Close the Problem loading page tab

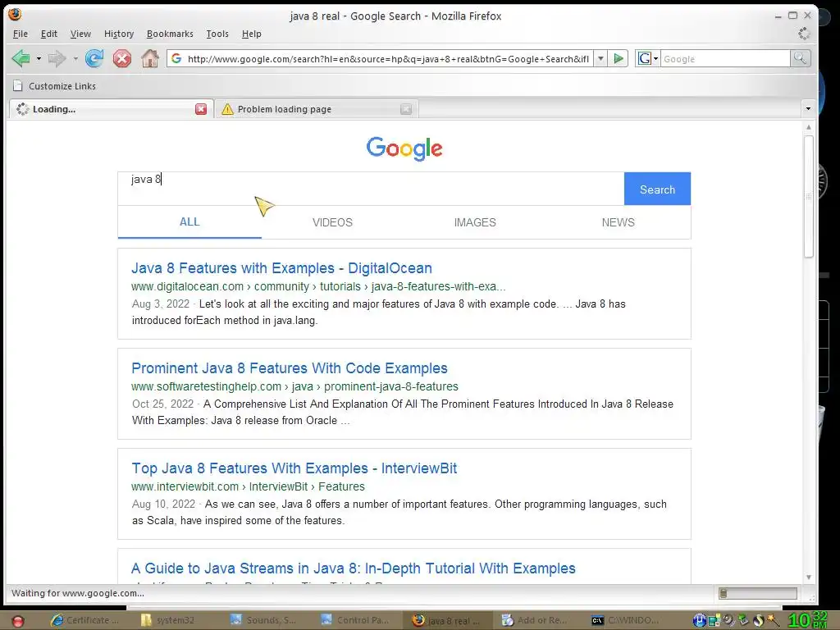406,109
